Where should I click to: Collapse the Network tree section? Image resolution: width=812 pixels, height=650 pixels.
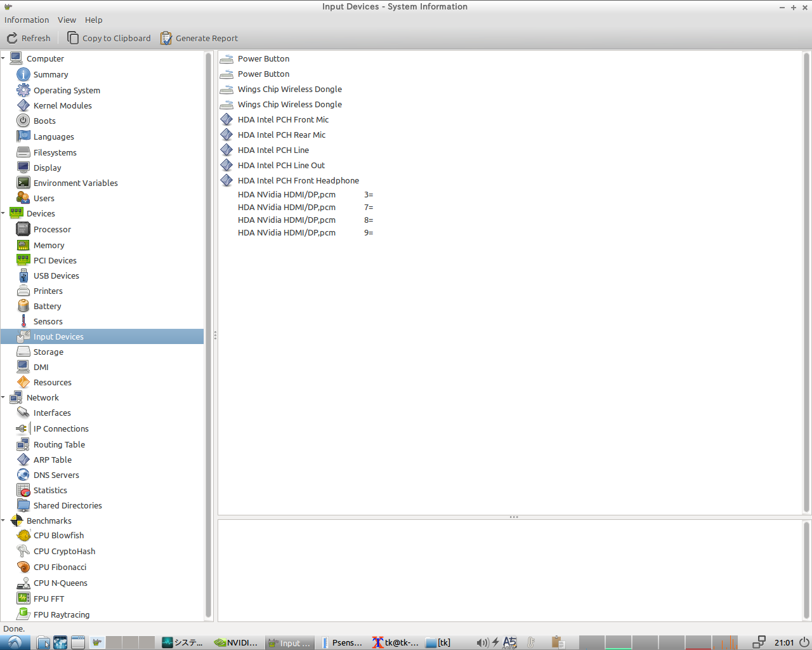click(x=3, y=397)
